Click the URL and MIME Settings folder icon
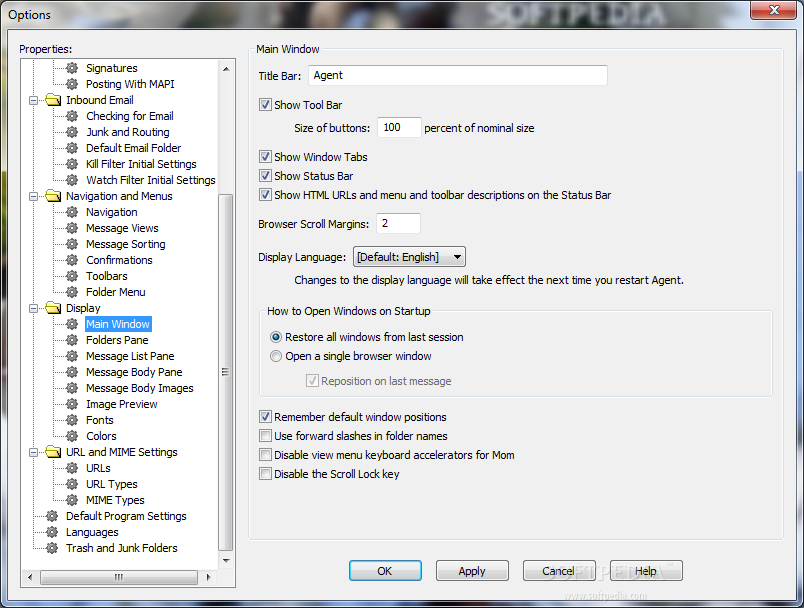 (53, 452)
